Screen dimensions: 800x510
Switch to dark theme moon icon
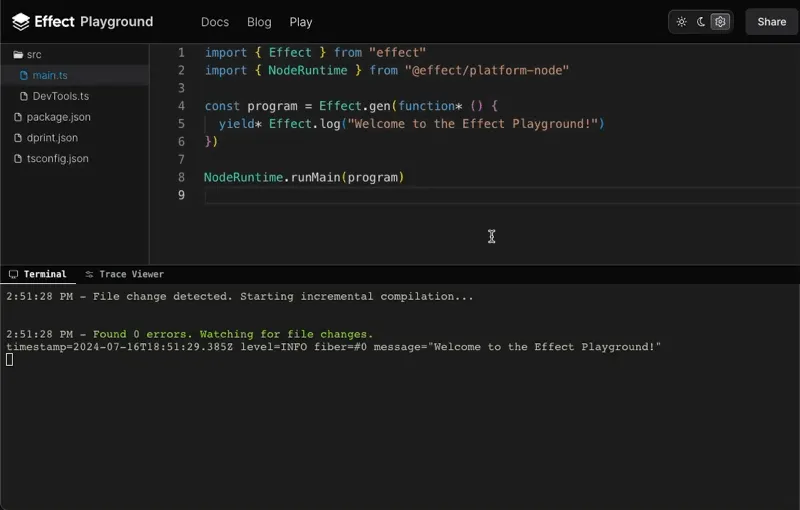(x=701, y=22)
